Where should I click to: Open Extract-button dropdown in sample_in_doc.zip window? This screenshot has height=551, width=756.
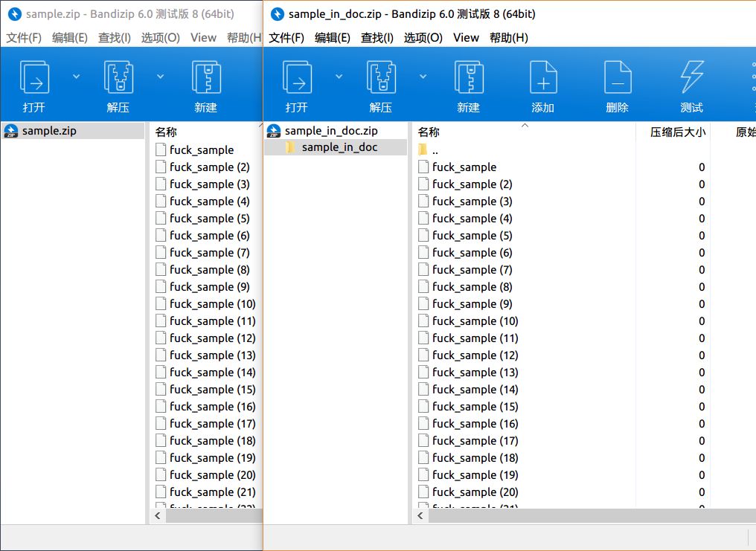point(423,76)
